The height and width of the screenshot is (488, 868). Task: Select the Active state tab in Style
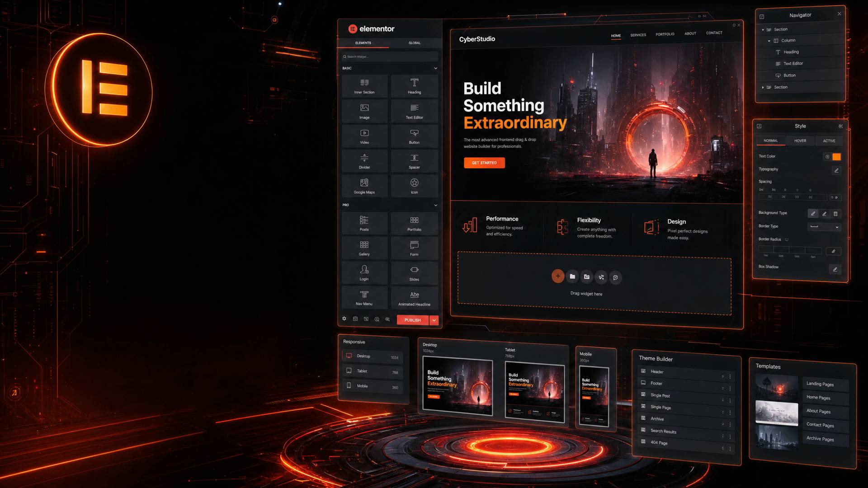pyautogui.click(x=829, y=141)
